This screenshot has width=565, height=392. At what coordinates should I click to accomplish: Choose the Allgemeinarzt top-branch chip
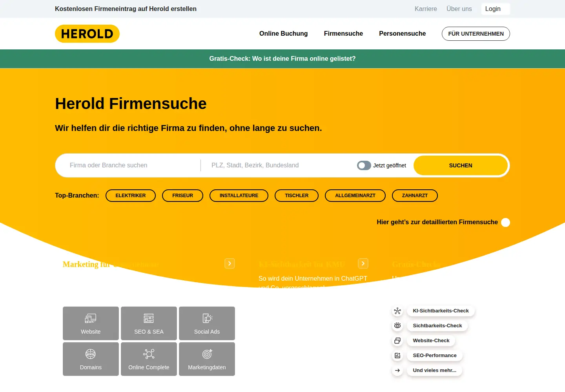click(x=355, y=196)
